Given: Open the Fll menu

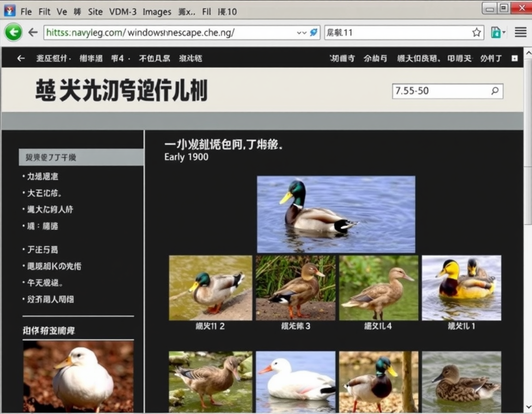Looking at the screenshot, I should click(206, 12).
